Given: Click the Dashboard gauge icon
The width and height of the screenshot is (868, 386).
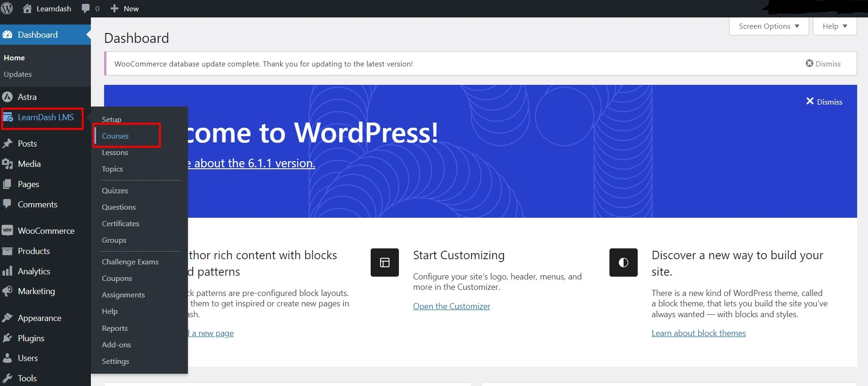Looking at the screenshot, I should pos(8,35).
